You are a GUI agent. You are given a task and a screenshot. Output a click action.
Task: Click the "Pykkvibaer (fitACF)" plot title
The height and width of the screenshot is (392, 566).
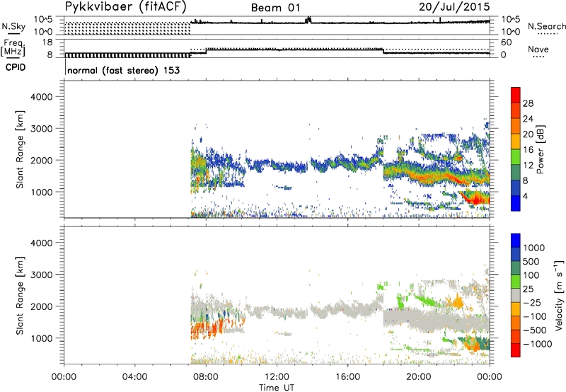pos(126,7)
